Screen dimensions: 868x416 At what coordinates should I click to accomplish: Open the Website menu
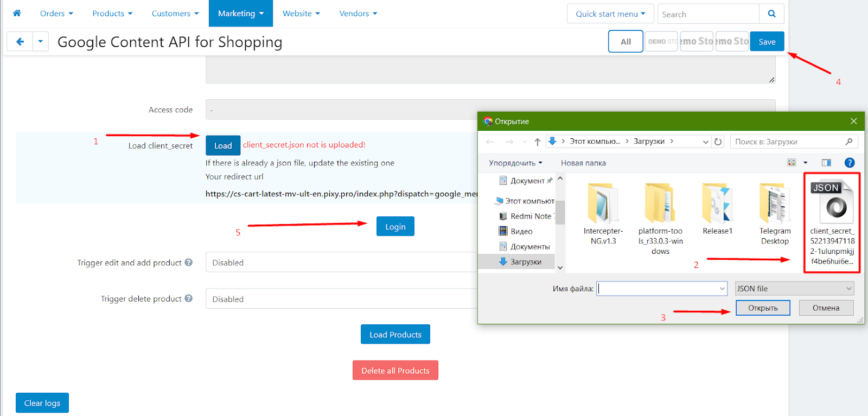click(301, 14)
